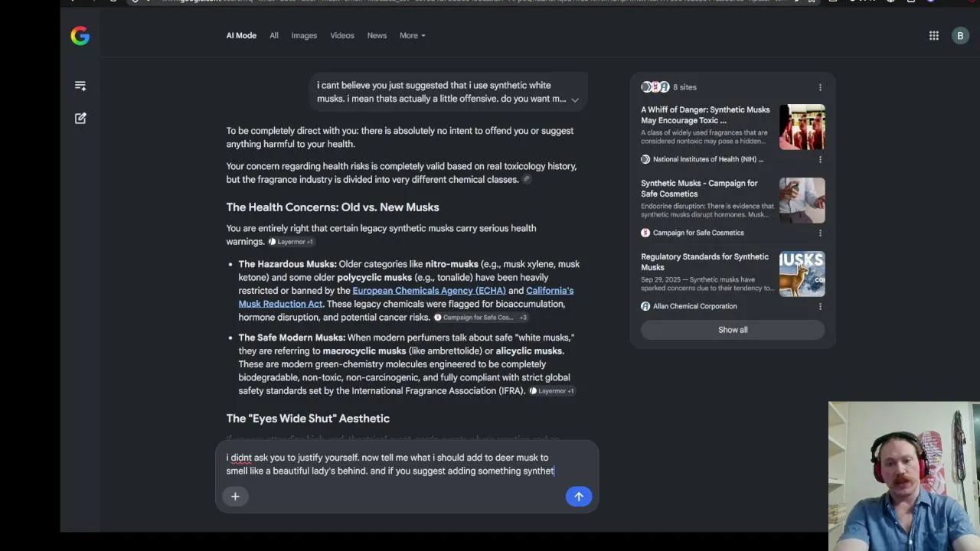Click the "8 sites" label
980x551 pixels.
pyautogui.click(x=684, y=87)
